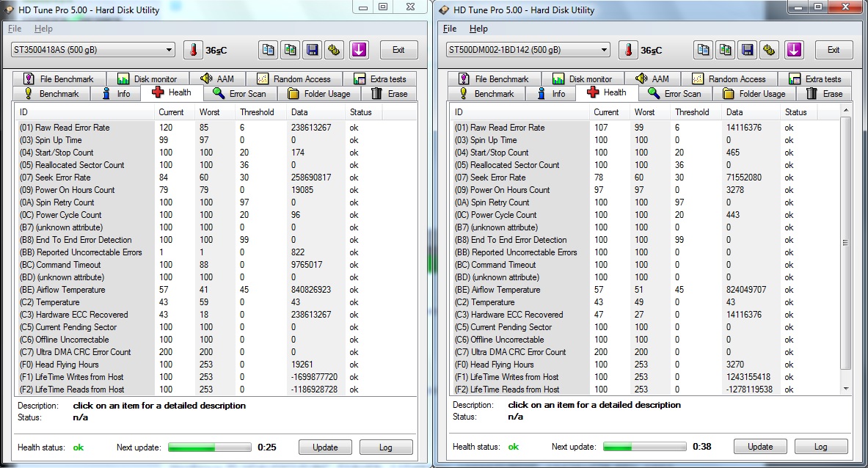Switch to Extra tests tab in right window
Image resolution: width=868 pixels, height=468 pixels.
[x=815, y=79]
